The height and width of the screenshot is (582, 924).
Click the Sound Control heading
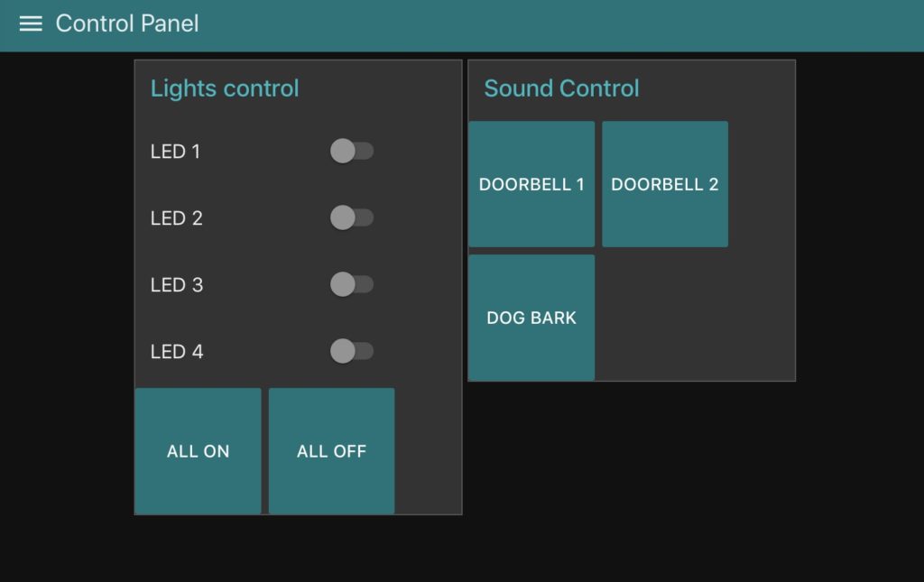point(561,88)
